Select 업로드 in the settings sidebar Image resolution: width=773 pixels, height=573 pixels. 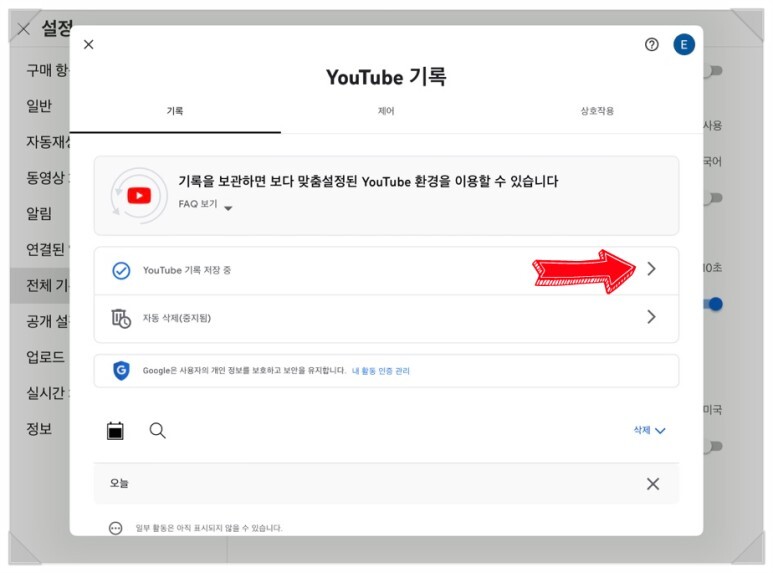tap(45, 357)
